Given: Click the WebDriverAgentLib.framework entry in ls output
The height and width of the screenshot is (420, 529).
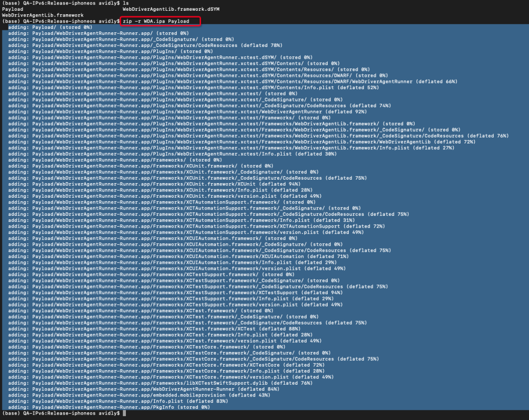Looking at the screenshot, I should (43, 15).
